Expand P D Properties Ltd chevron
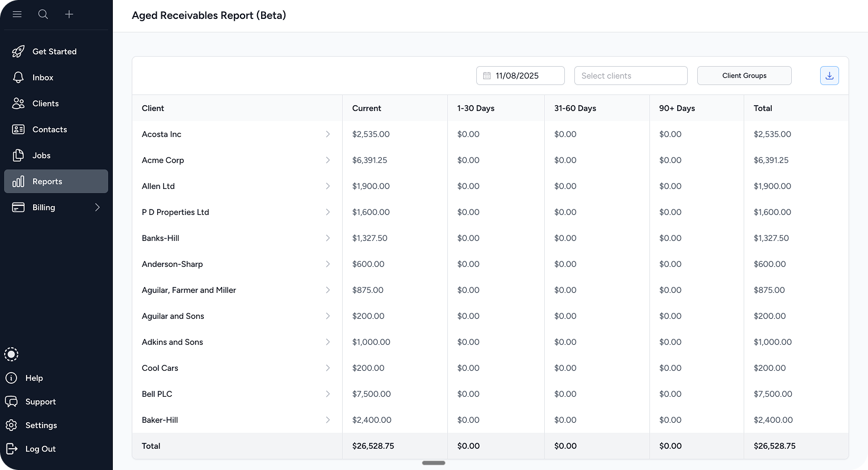 click(328, 212)
